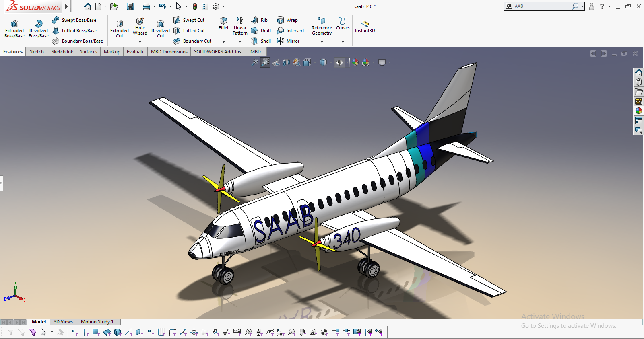Toggle the Selection Filter funnel icon
Screen dimensions: 644x339
click(x=11, y=332)
